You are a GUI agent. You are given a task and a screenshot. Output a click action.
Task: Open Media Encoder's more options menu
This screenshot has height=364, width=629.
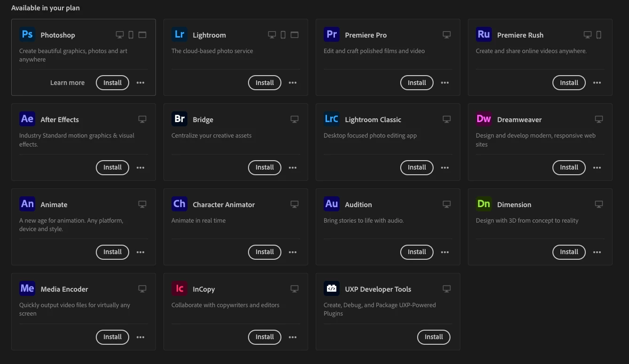point(140,337)
